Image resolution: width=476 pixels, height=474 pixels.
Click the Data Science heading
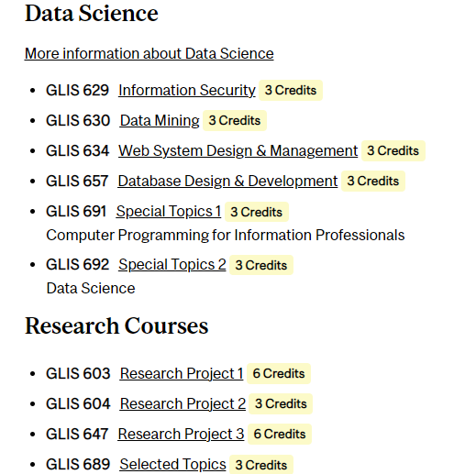coord(92,14)
